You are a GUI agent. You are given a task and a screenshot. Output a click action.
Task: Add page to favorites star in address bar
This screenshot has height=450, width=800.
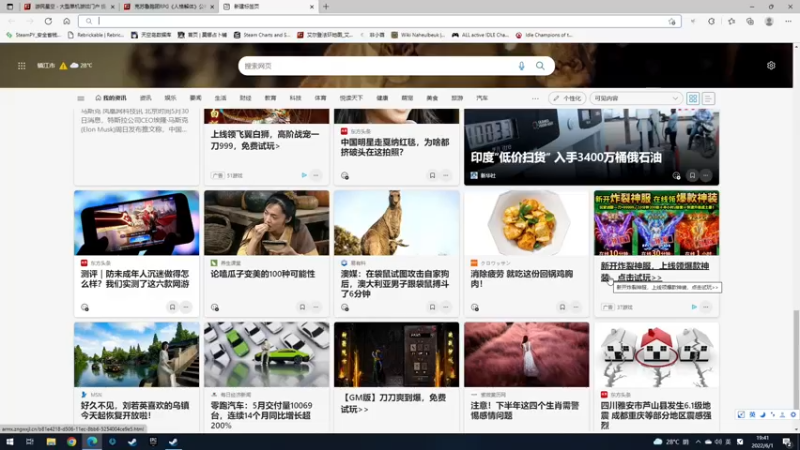click(672, 21)
